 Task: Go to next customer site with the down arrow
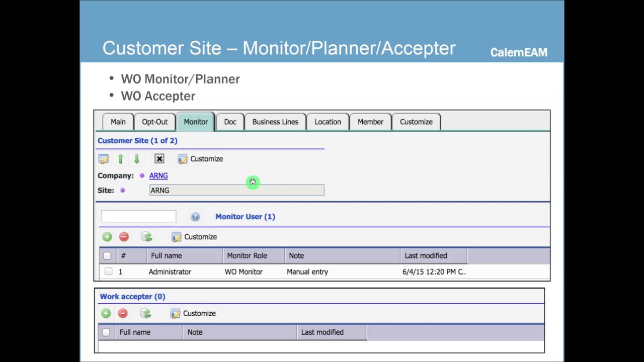pos(136,159)
